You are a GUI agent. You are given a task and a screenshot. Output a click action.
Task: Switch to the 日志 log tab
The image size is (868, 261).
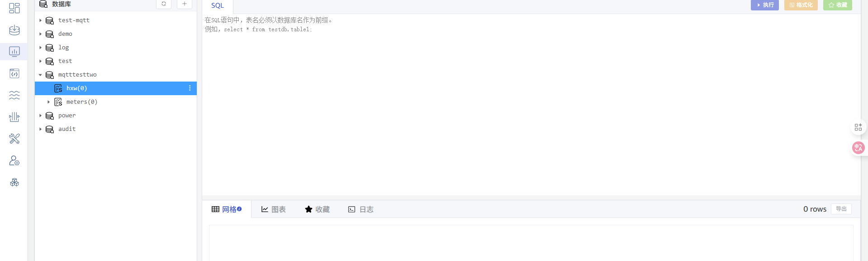pos(361,209)
